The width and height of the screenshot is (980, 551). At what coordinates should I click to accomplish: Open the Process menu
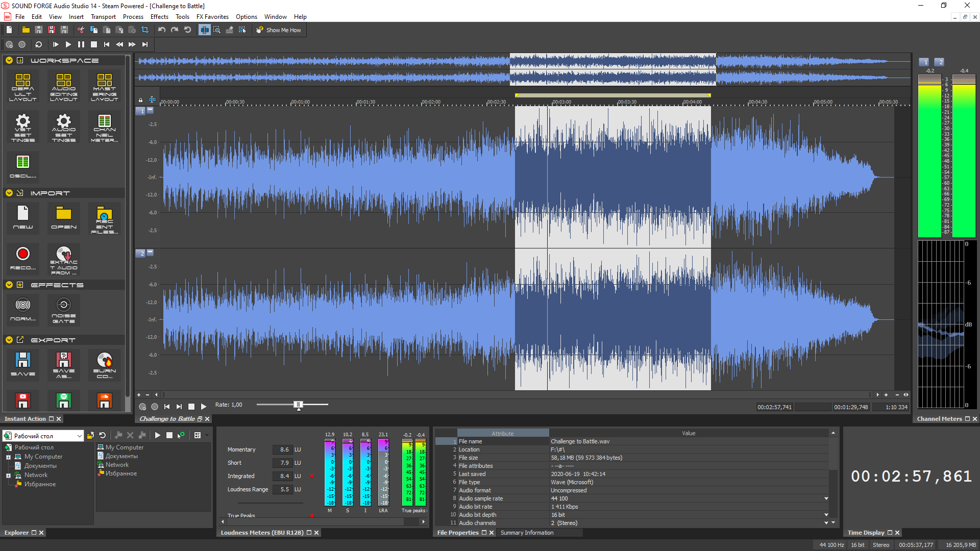pos(133,17)
